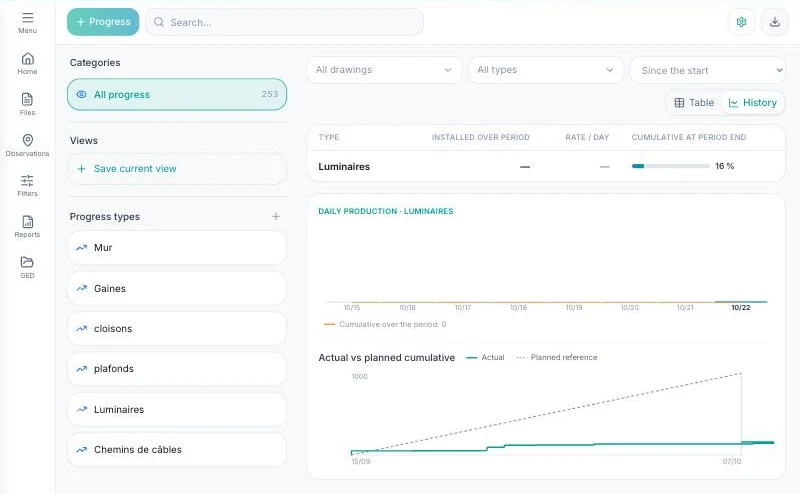Click the trend icon beside cloisons
800x494 pixels.
[x=82, y=329]
